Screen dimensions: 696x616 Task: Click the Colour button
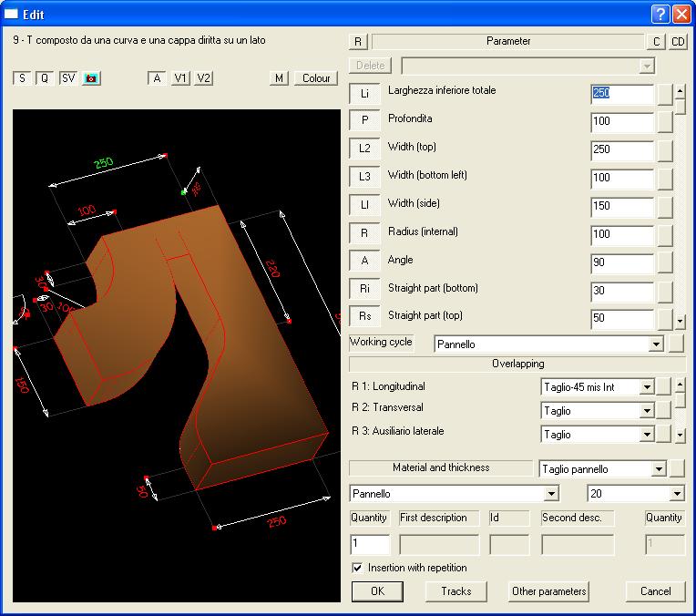(316, 78)
